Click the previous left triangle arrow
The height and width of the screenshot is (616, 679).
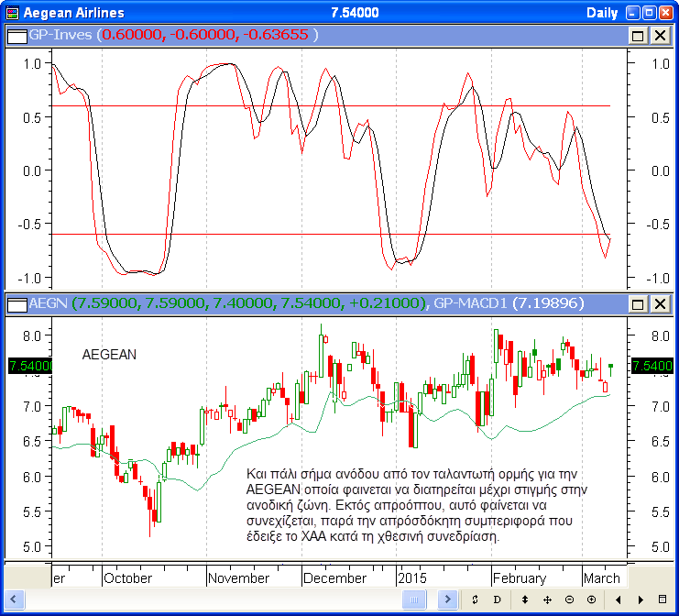(x=619, y=599)
